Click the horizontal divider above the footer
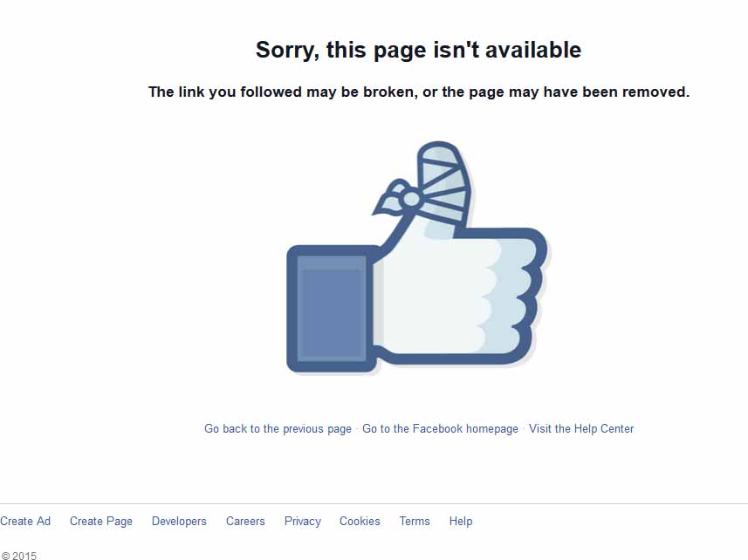 point(374,504)
